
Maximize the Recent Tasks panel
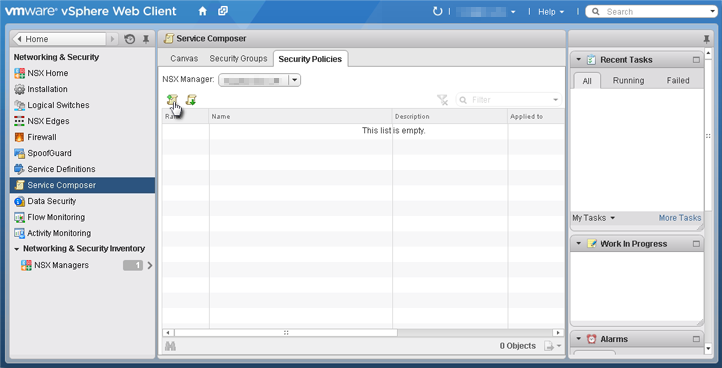[x=696, y=60]
